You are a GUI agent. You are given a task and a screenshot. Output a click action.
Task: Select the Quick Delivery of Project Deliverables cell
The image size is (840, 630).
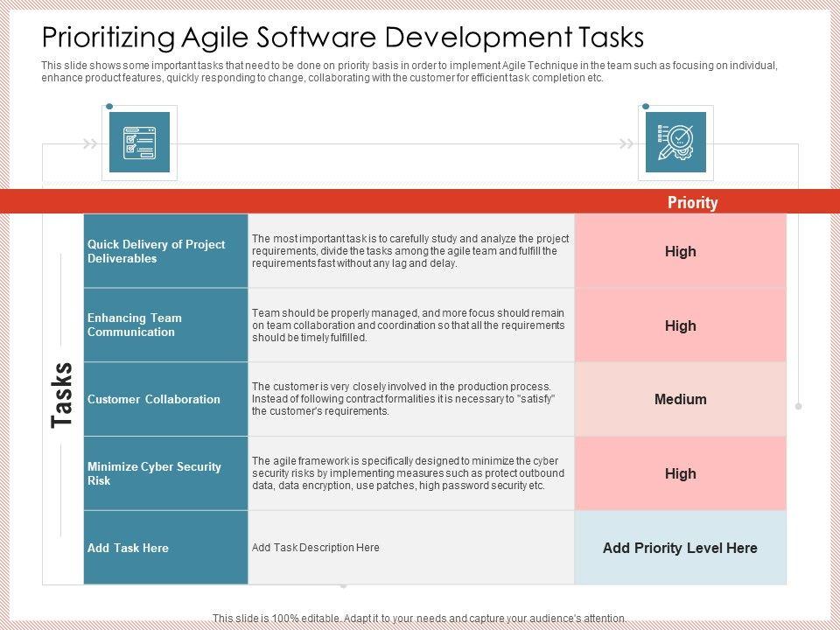point(165,252)
